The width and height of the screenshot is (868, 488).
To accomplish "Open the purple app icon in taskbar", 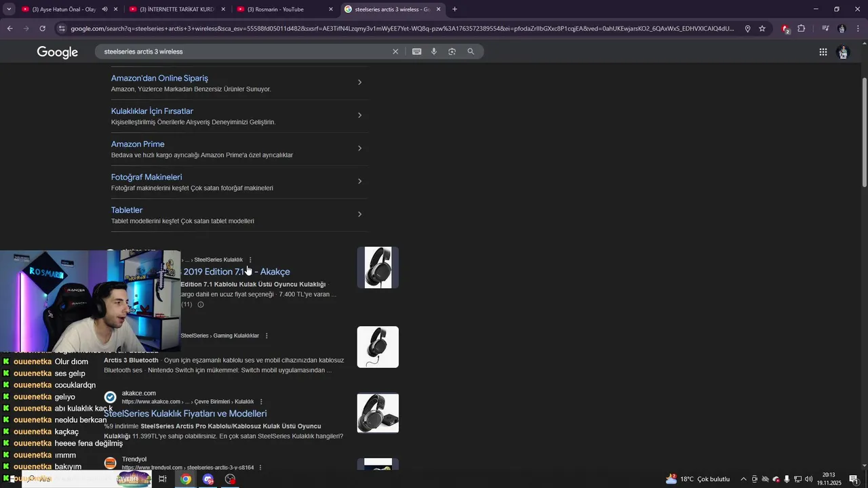I will (x=208, y=479).
